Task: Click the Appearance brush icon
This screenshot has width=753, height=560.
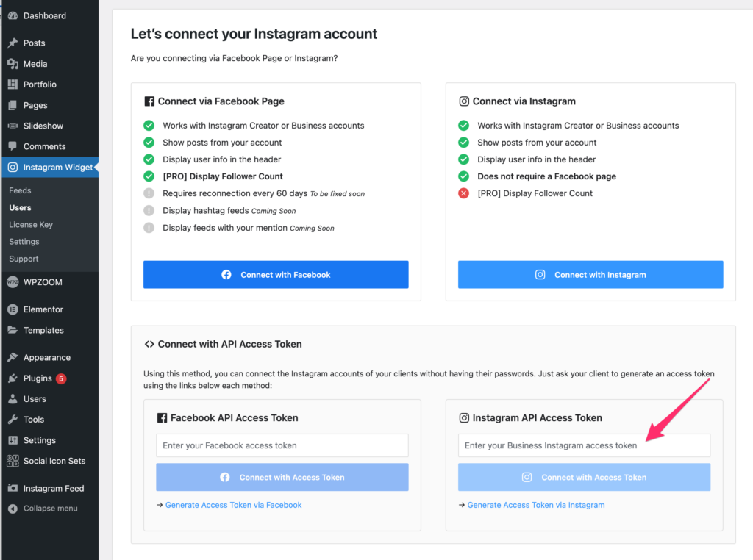Action: 13,357
